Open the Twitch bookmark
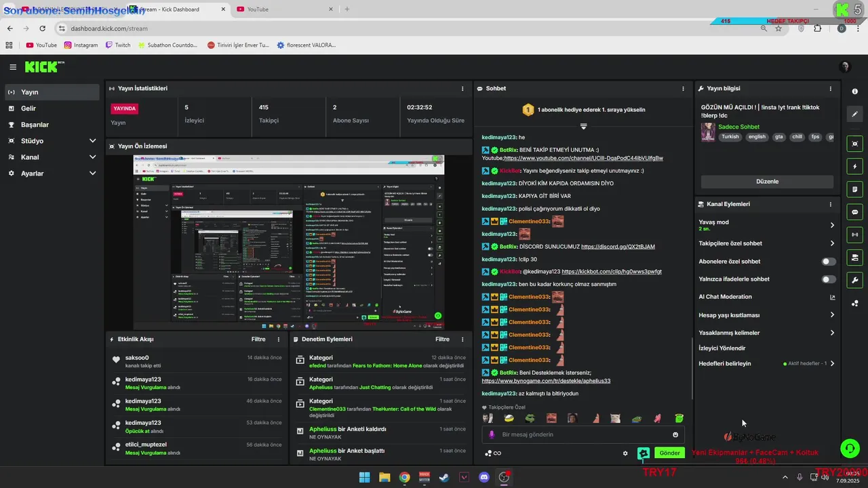This screenshot has height=488, width=868. tap(118, 45)
